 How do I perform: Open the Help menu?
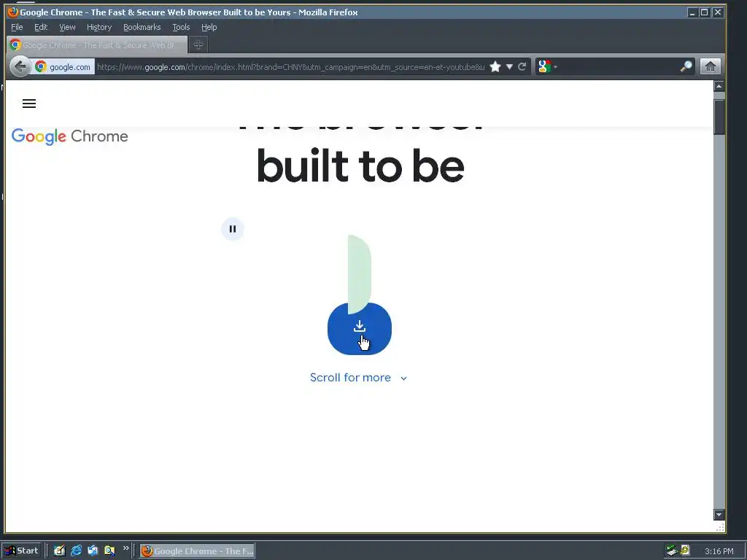pos(209,27)
